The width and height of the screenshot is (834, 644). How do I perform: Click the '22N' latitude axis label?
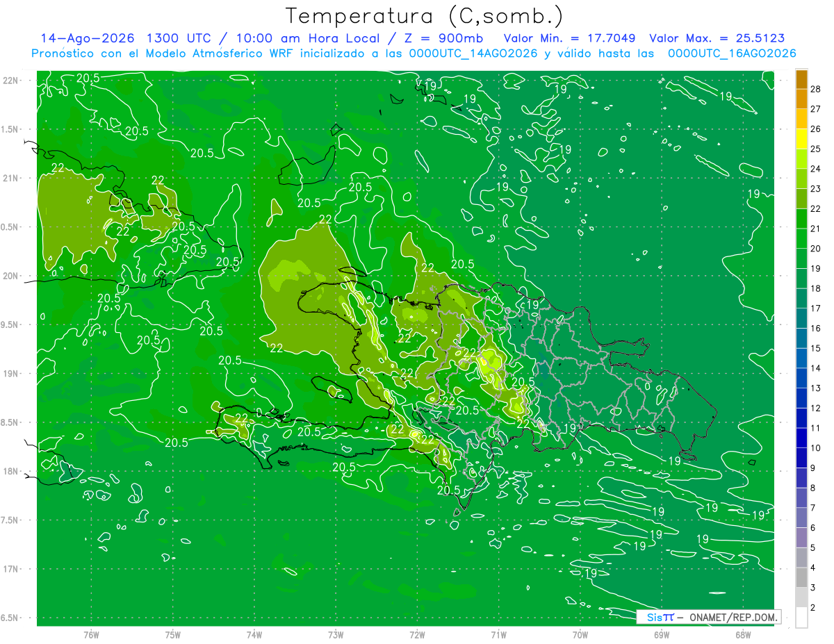[x=11, y=80]
